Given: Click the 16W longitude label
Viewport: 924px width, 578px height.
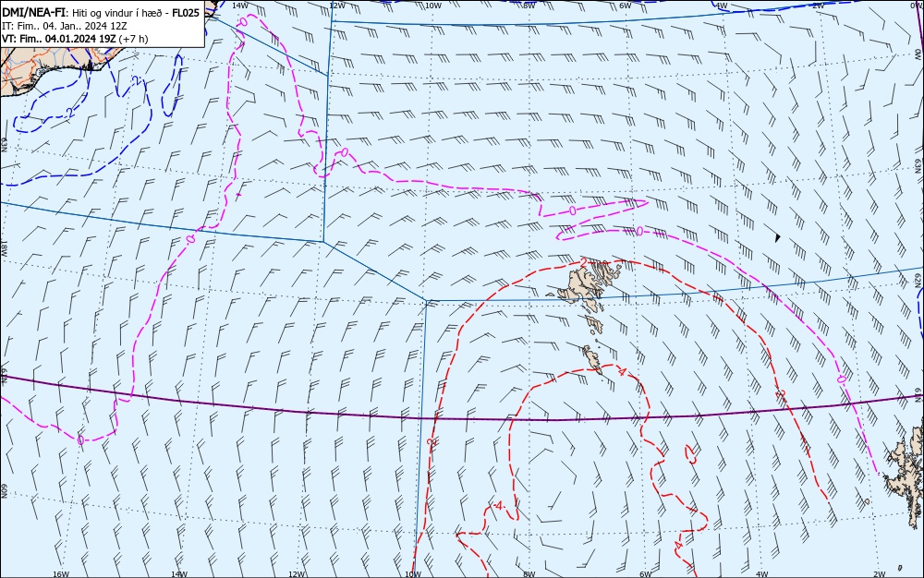Looking at the screenshot, I should (61, 574).
